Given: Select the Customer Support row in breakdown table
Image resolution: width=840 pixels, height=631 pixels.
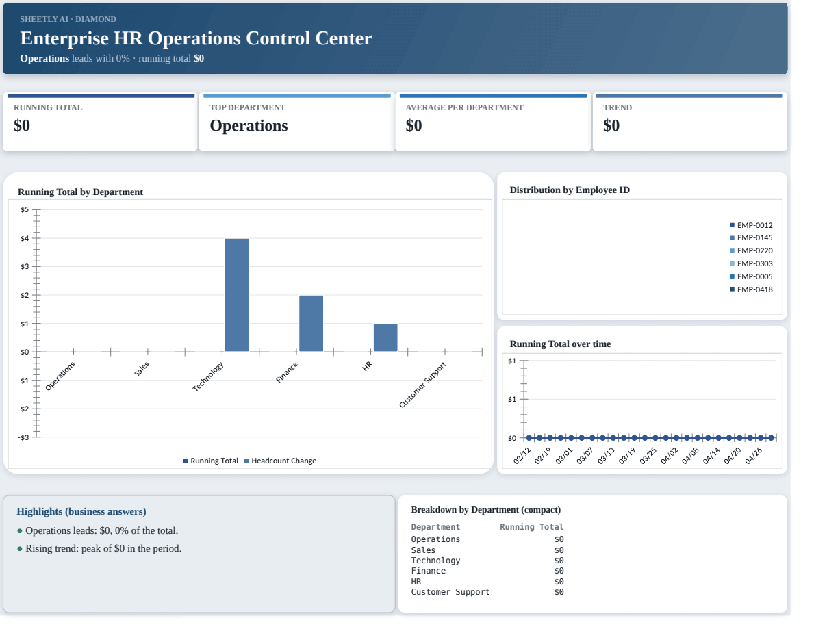Looking at the screenshot, I should coord(487,592).
